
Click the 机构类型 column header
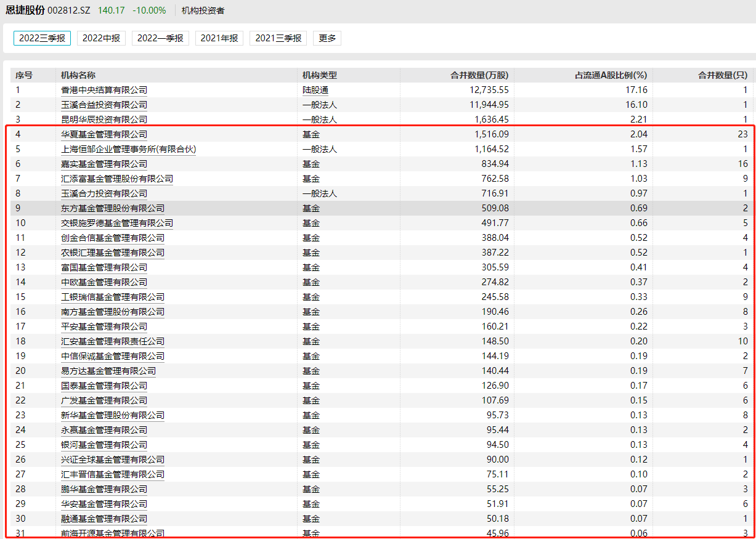[320, 75]
